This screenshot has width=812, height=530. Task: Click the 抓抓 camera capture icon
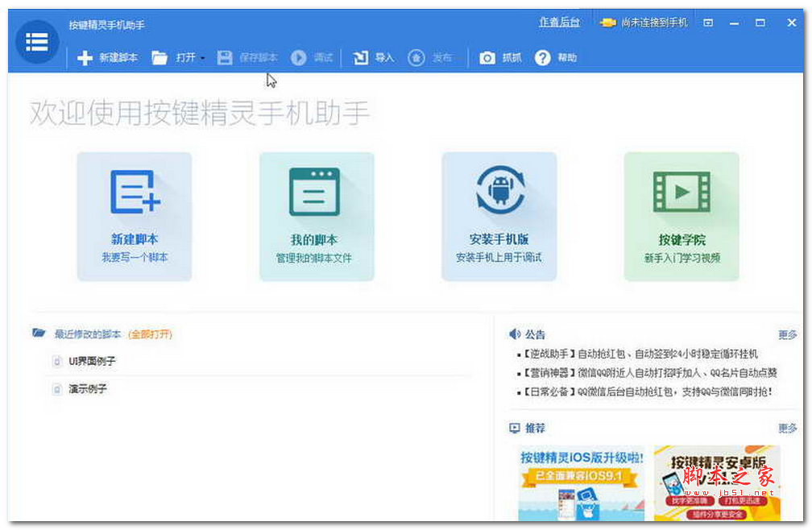pos(487,57)
